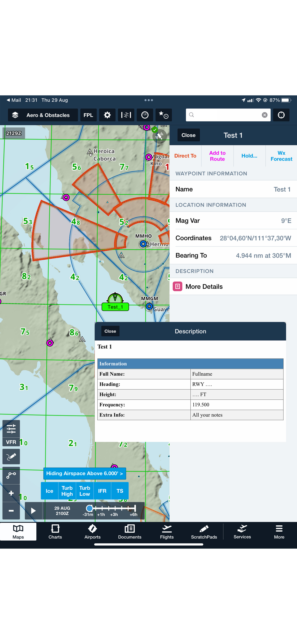Zoom out with minus button
Image resolution: width=297 pixels, height=644 pixels.
pos(11,510)
